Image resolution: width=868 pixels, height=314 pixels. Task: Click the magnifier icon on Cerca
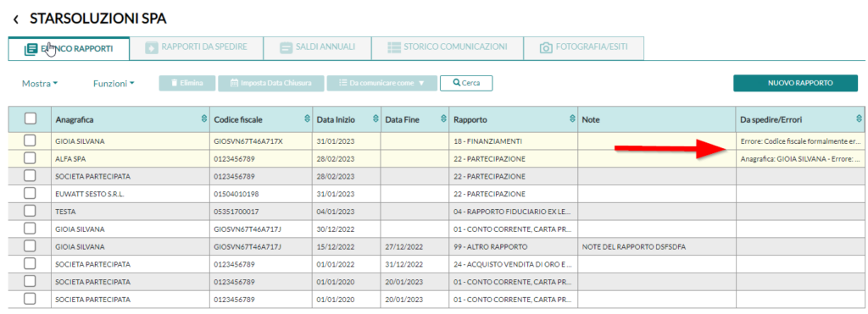tap(456, 83)
